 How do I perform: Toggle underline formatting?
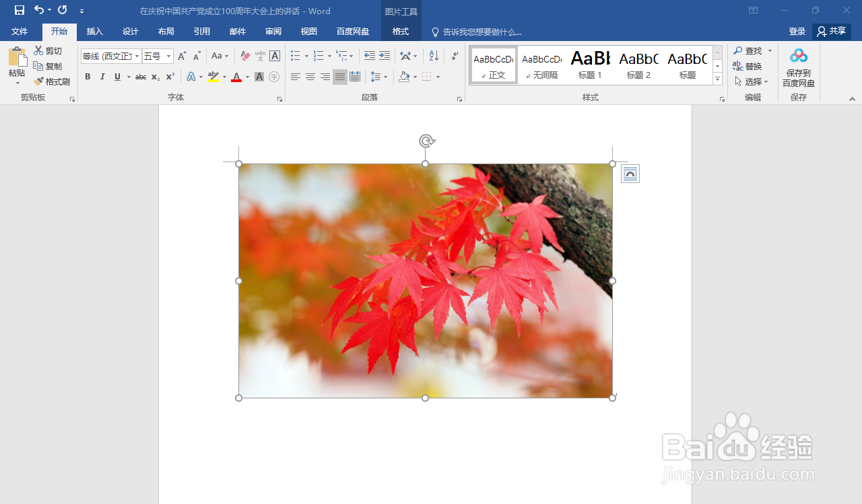tap(117, 77)
